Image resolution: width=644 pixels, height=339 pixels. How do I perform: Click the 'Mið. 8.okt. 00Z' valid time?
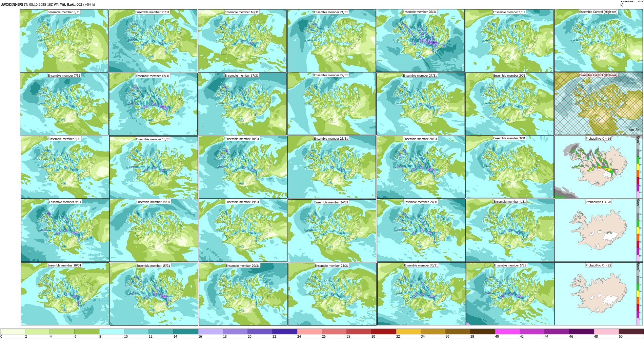coord(71,4)
